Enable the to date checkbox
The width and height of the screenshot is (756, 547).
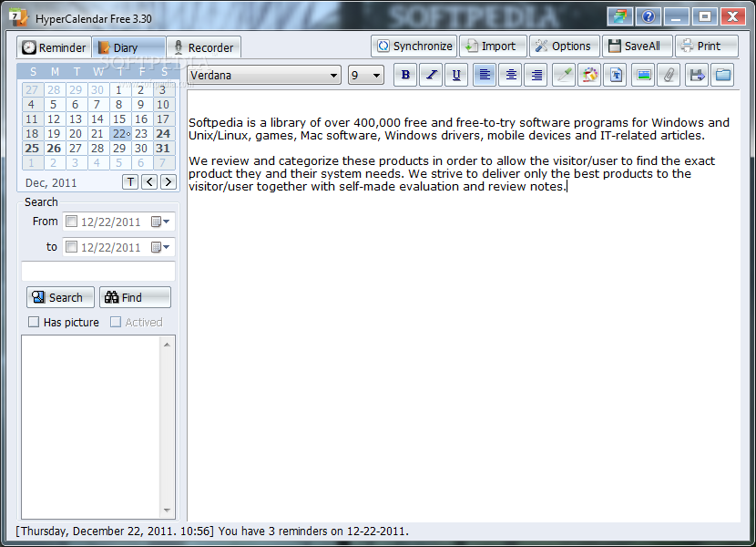pyautogui.click(x=71, y=247)
